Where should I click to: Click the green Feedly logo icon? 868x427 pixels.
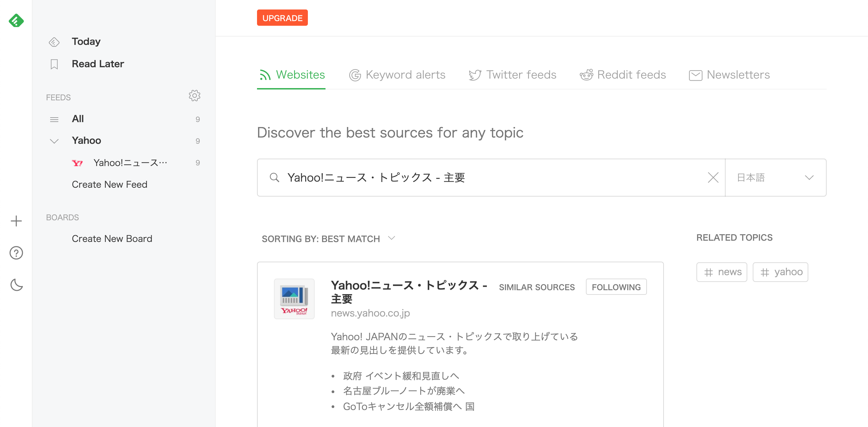(16, 21)
